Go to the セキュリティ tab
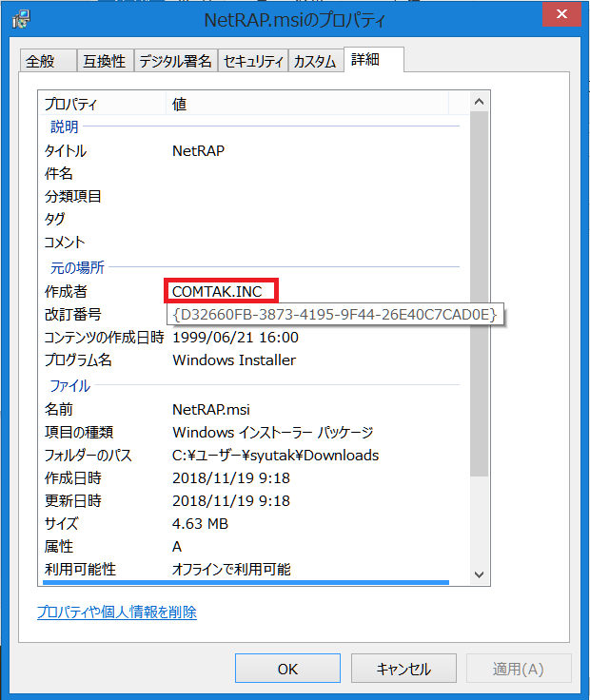 pos(253,61)
